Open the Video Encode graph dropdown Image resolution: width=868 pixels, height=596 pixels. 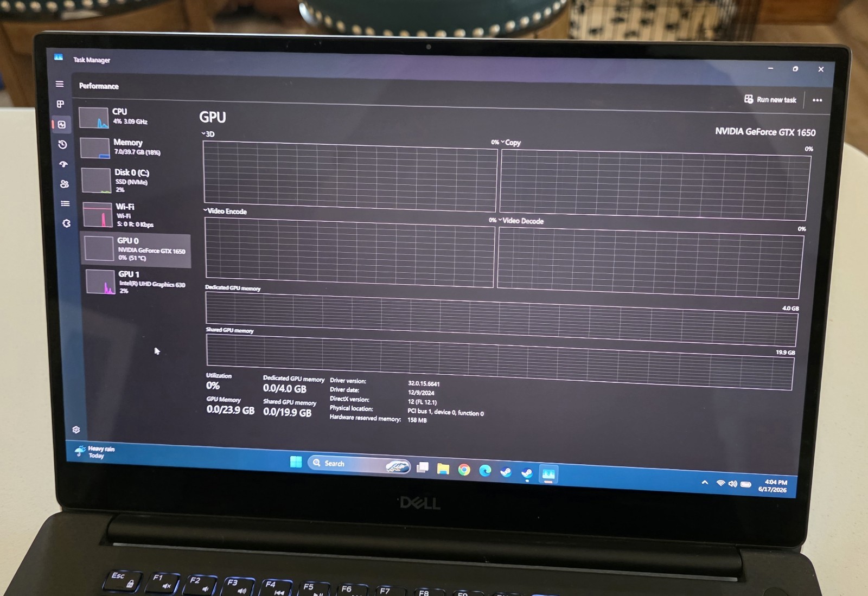[x=225, y=212]
